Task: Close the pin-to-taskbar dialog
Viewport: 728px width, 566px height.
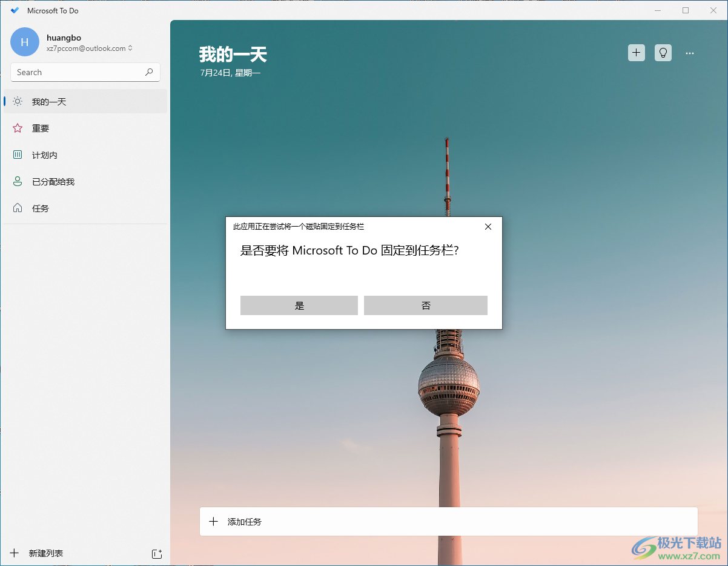Action: 488,227
